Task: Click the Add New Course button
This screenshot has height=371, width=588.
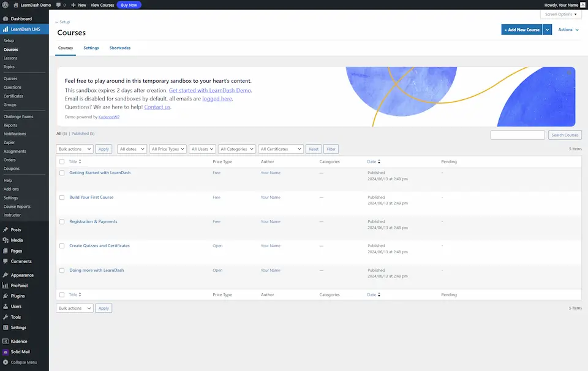Action: click(x=522, y=29)
